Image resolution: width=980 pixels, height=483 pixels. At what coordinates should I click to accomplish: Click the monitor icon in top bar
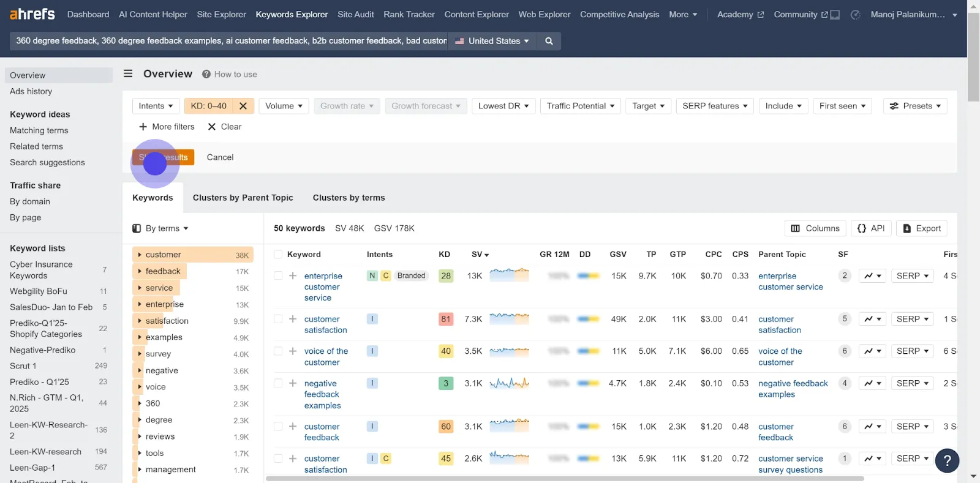pos(835,14)
